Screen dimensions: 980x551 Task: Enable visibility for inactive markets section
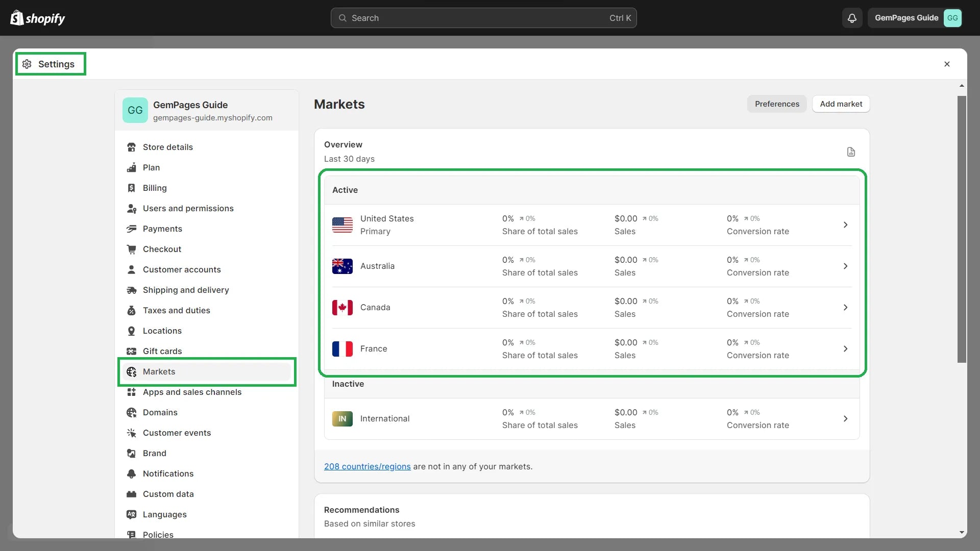coord(846,418)
